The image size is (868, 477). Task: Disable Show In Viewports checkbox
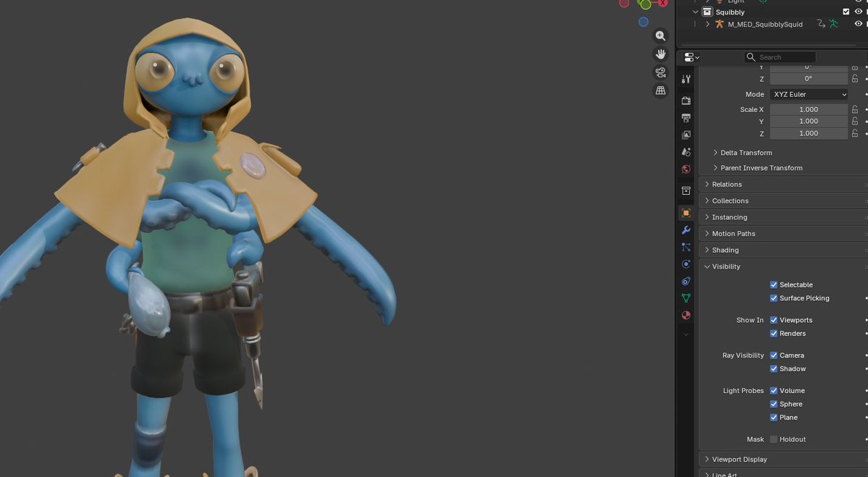point(773,321)
